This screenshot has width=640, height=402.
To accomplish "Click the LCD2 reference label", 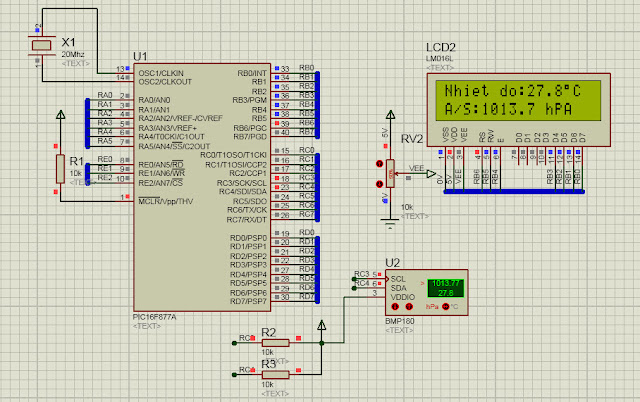I will (440, 47).
